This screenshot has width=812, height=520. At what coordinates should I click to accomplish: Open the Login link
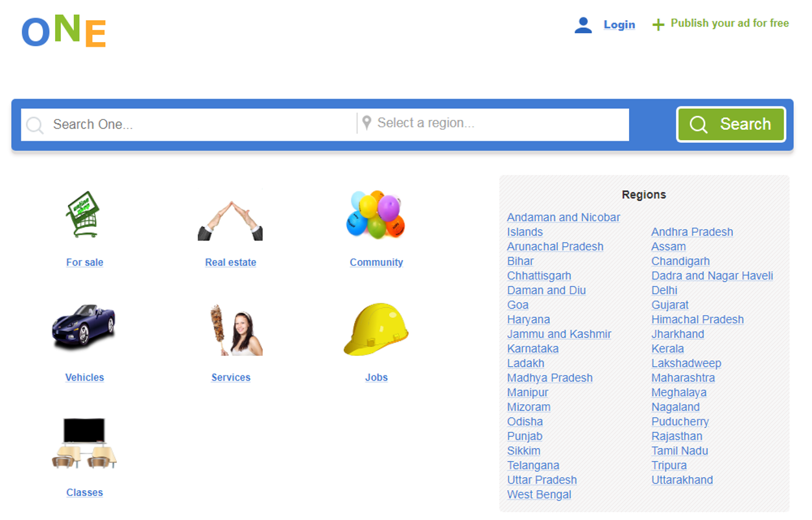pos(619,24)
